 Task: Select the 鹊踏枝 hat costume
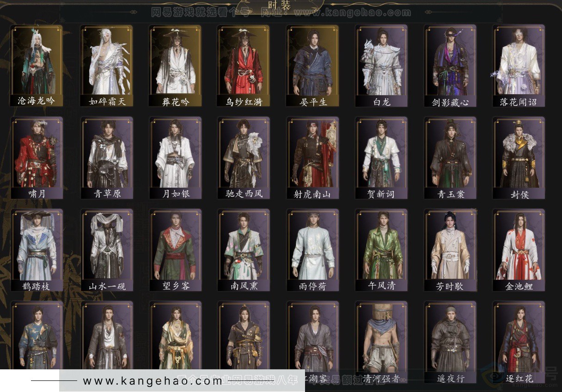[x=37, y=250]
